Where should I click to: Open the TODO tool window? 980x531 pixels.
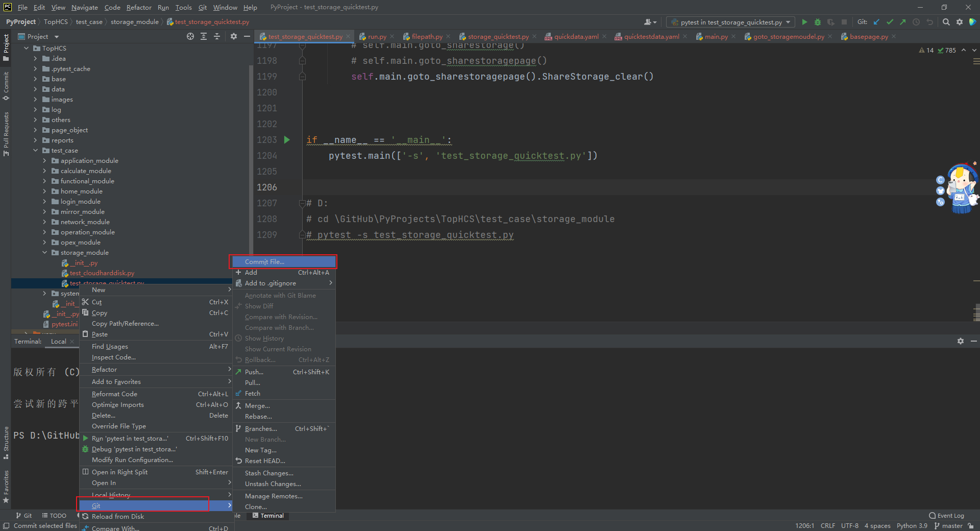click(54, 516)
